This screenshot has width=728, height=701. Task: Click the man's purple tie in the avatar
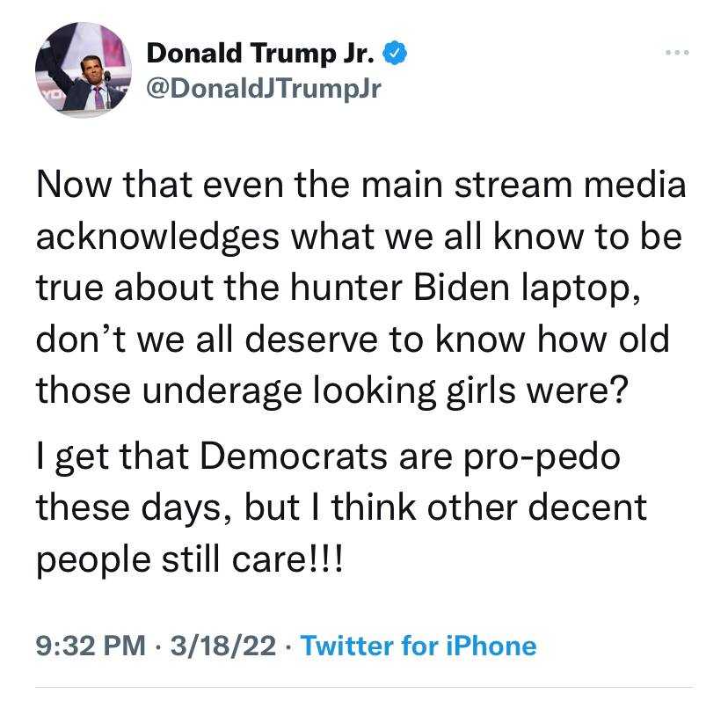click(98, 97)
